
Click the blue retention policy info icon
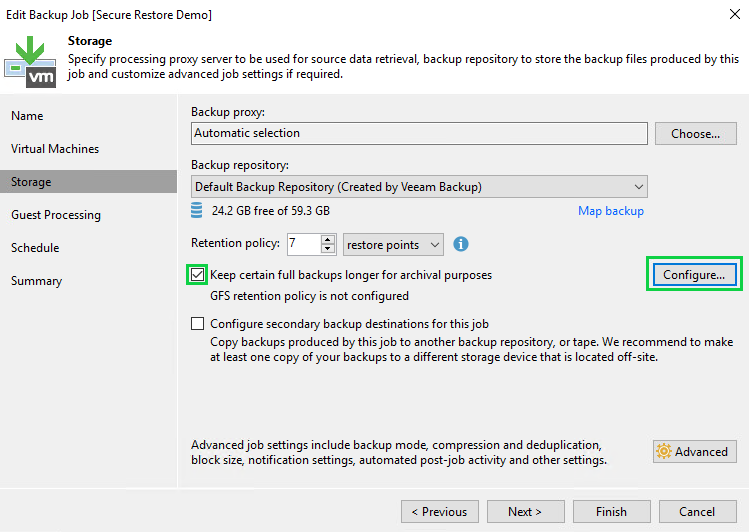pos(461,244)
